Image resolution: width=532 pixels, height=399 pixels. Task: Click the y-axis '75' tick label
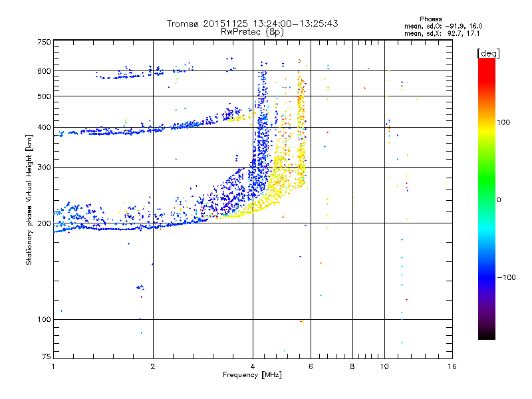47,356
